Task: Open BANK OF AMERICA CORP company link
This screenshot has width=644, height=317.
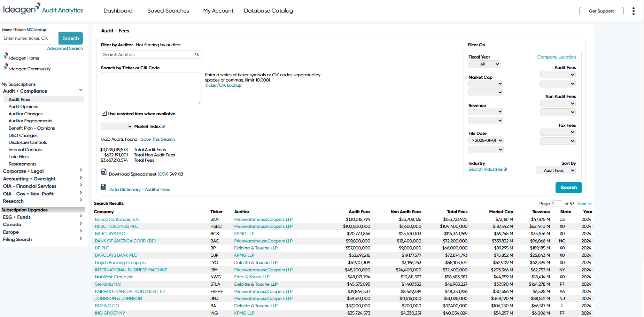Action: coord(126,241)
